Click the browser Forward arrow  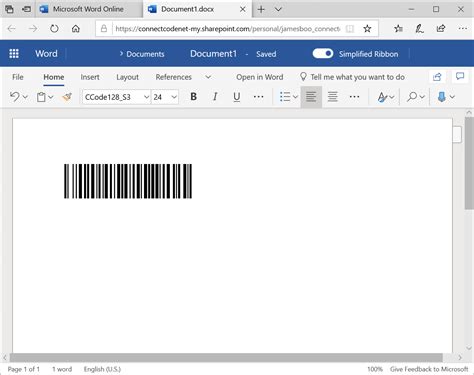click(33, 29)
